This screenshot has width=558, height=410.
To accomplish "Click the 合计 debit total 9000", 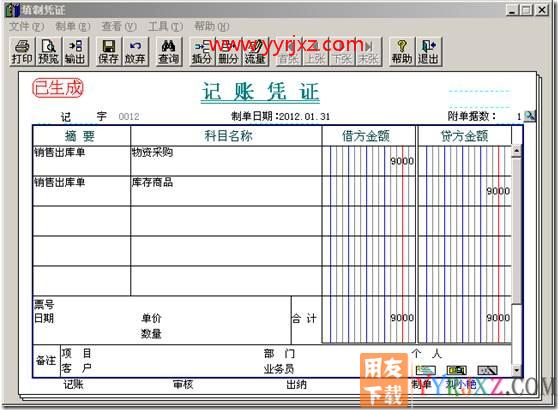I will (402, 317).
